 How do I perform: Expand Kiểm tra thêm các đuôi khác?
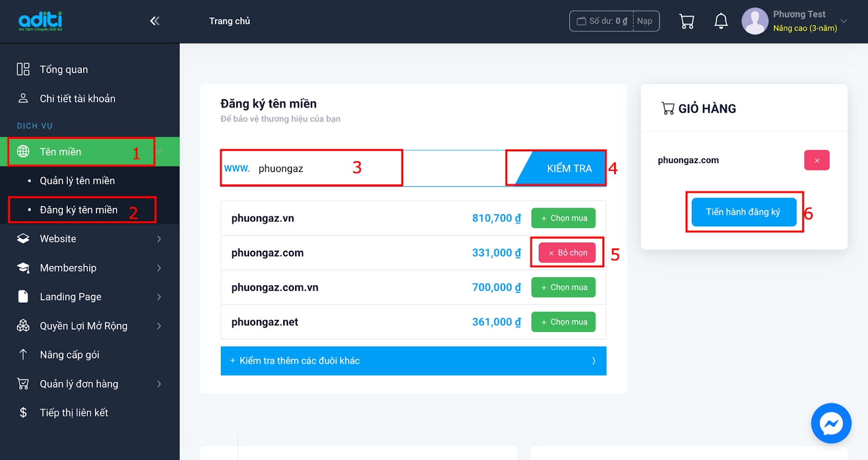click(x=413, y=361)
